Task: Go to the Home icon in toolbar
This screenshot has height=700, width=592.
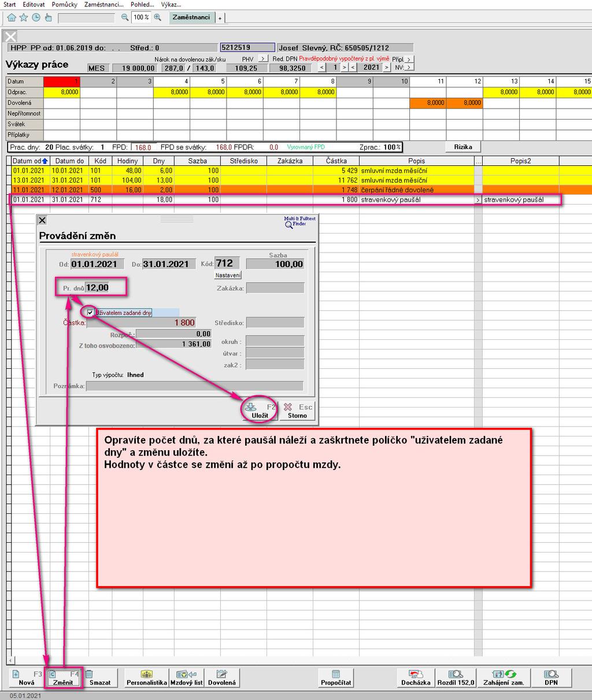Action: tap(12, 17)
